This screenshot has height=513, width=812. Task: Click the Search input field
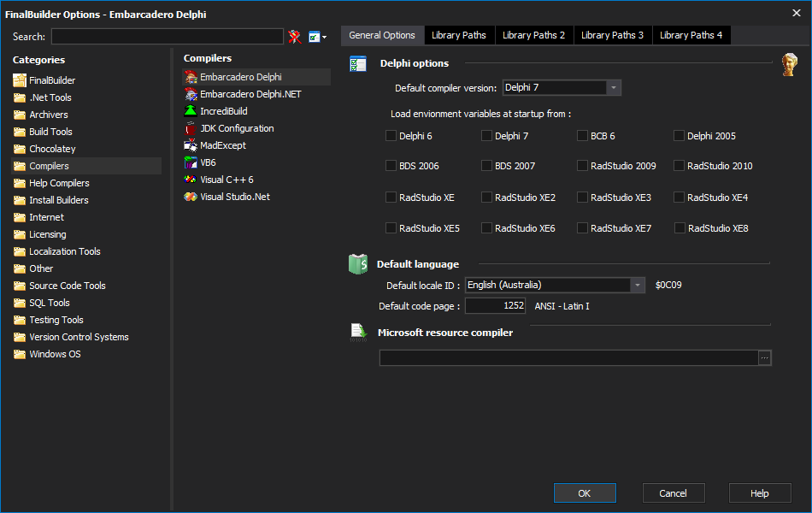point(168,37)
